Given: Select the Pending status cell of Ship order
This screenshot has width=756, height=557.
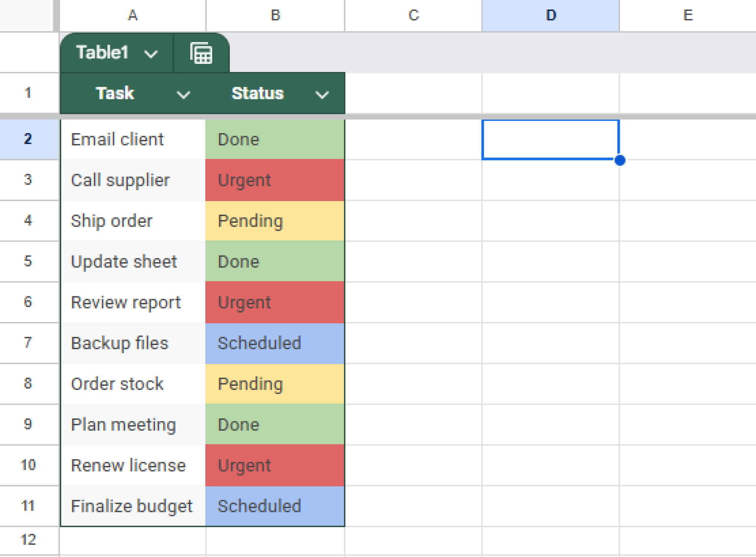Looking at the screenshot, I should pos(275,221).
